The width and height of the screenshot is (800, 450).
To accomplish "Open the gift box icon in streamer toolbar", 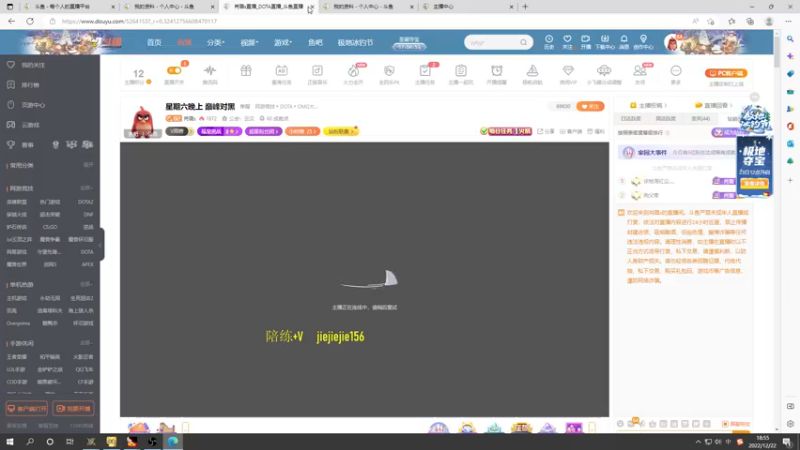I will [x=246, y=70].
